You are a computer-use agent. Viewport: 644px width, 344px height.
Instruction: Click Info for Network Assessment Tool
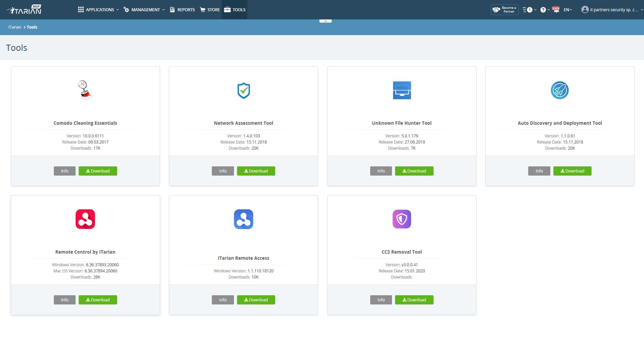tap(223, 171)
